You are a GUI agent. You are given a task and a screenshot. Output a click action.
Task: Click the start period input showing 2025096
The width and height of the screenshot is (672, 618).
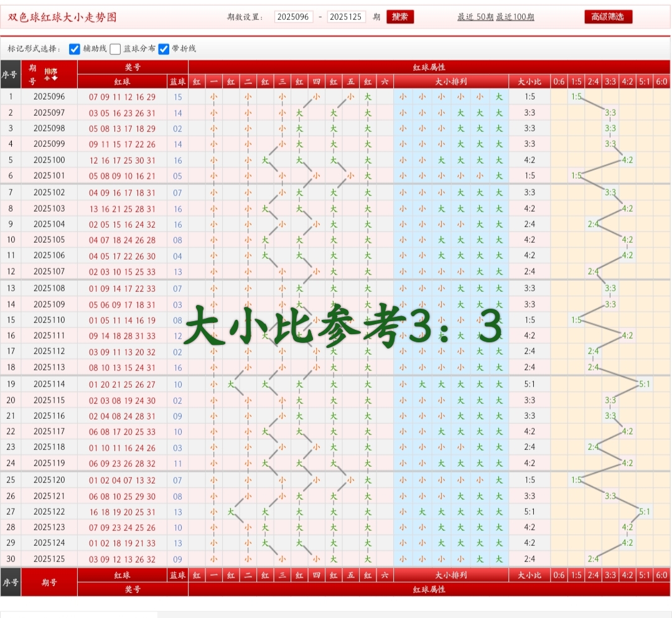click(x=293, y=17)
